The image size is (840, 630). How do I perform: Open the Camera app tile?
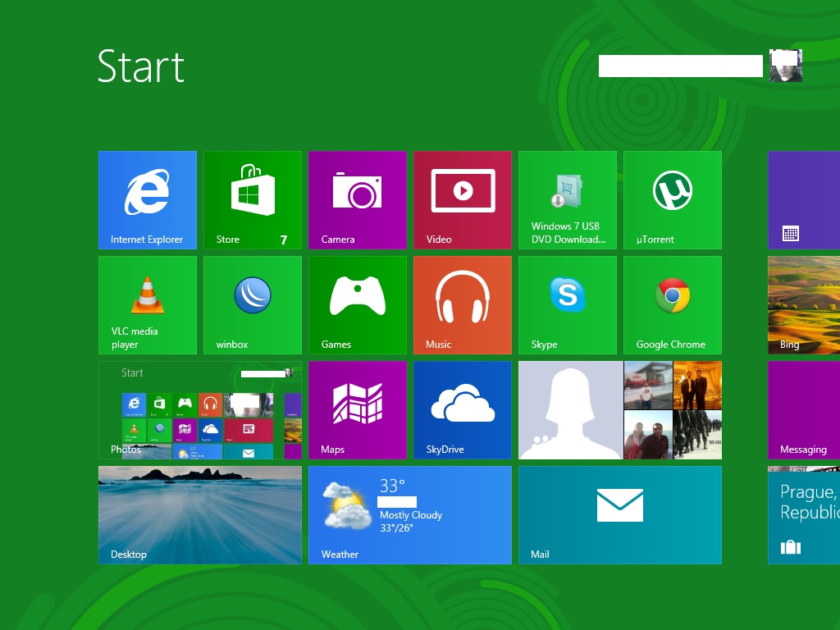click(358, 200)
